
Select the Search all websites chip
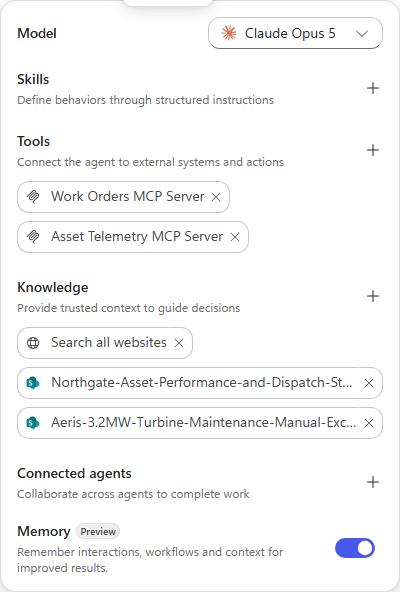[x=105, y=343]
